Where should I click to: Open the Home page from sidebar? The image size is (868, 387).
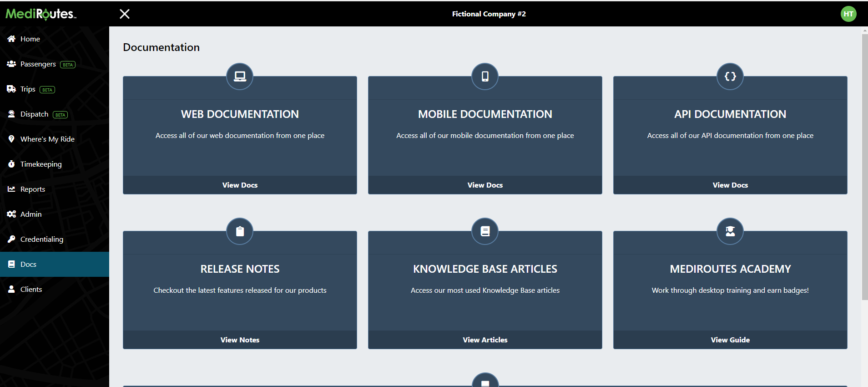[30, 39]
